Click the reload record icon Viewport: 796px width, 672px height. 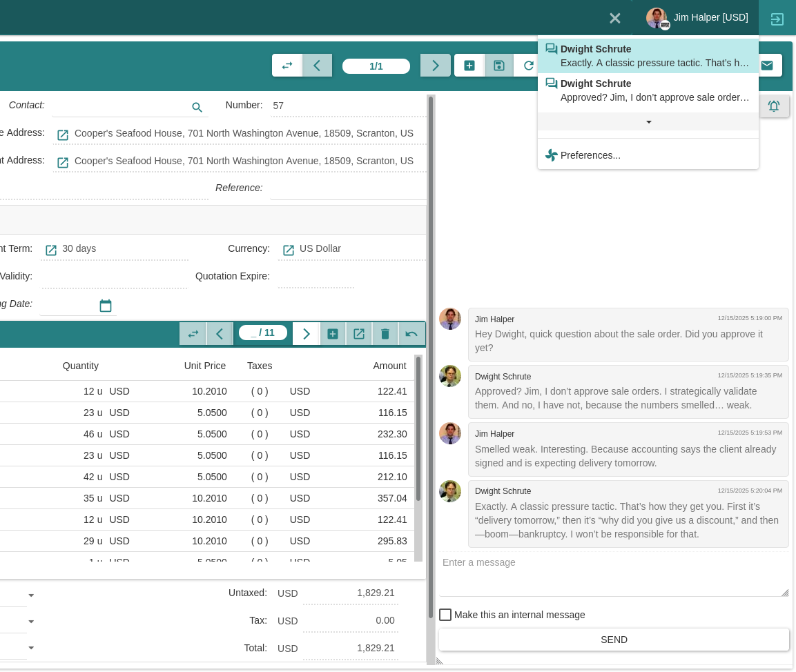(x=528, y=66)
